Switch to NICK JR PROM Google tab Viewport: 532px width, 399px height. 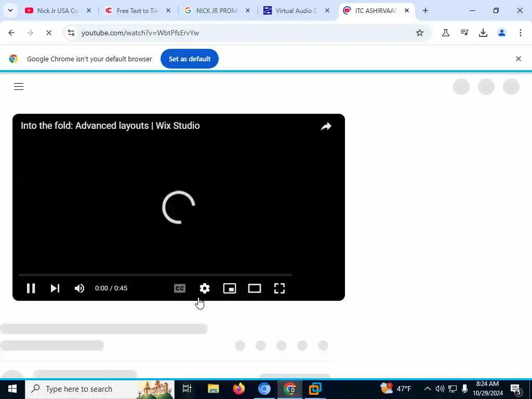tap(217, 10)
